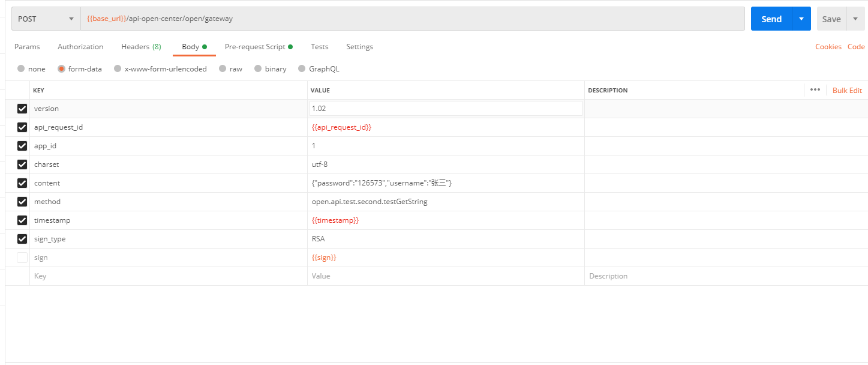Select the GraphQL body format
Image resolution: width=868 pixels, height=365 pixels.
pos(302,68)
